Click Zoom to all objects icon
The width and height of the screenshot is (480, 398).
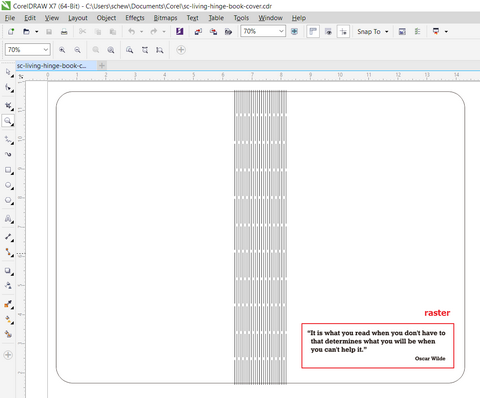pos(111,50)
